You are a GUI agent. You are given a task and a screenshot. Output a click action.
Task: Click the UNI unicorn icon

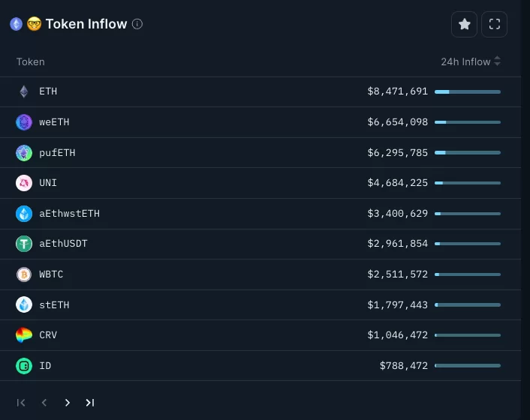[24, 183]
